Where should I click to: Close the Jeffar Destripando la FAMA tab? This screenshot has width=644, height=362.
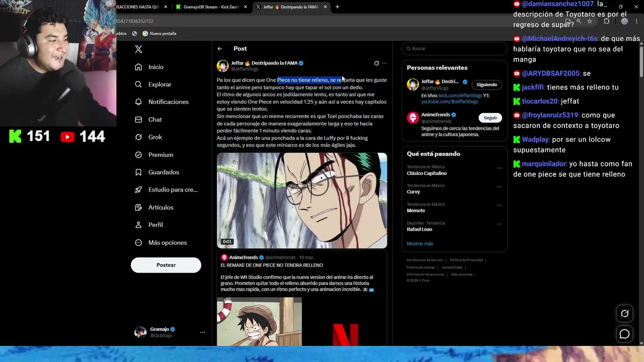pos(326,7)
